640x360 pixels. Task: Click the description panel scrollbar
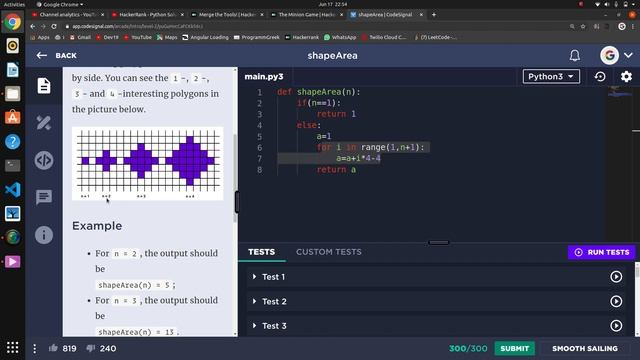(x=235, y=178)
